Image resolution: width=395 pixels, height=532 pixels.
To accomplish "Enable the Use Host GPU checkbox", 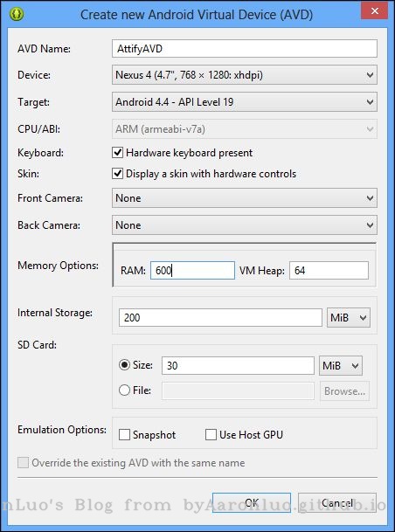I will (211, 435).
